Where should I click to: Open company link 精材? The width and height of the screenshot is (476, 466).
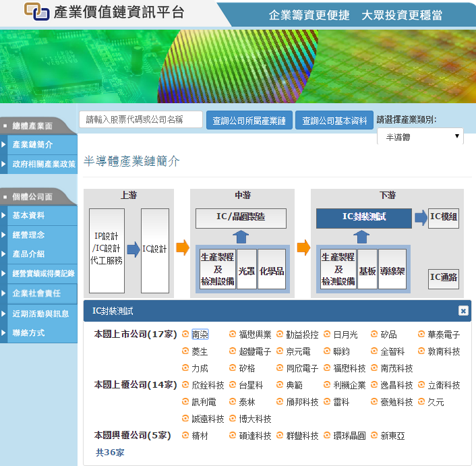pyautogui.click(x=200, y=436)
